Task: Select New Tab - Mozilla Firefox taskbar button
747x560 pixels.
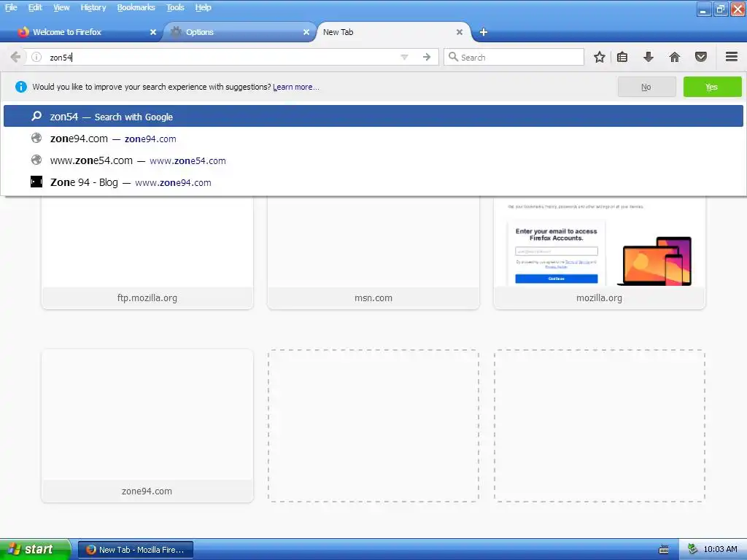Action: (136, 550)
